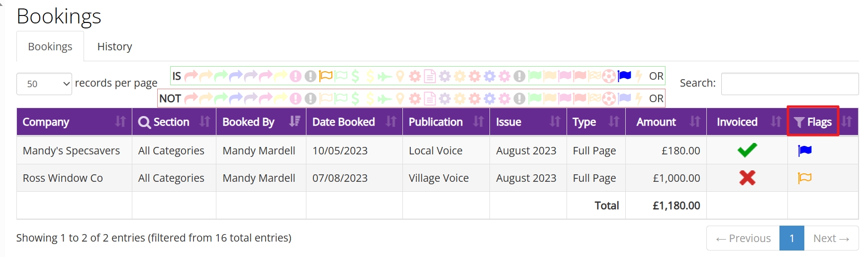Toggle yellow dollar sign in IS filter row
Screen dimensions: 868x257
pyautogui.click(x=370, y=76)
